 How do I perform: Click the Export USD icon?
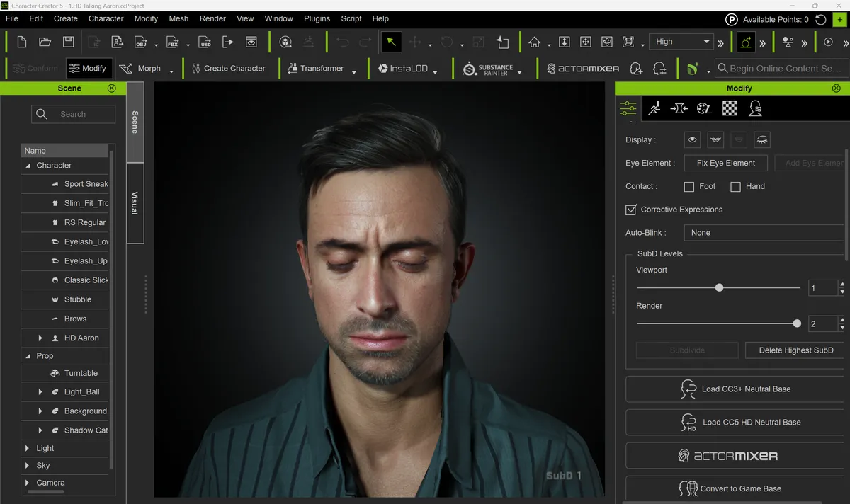pyautogui.click(x=204, y=42)
